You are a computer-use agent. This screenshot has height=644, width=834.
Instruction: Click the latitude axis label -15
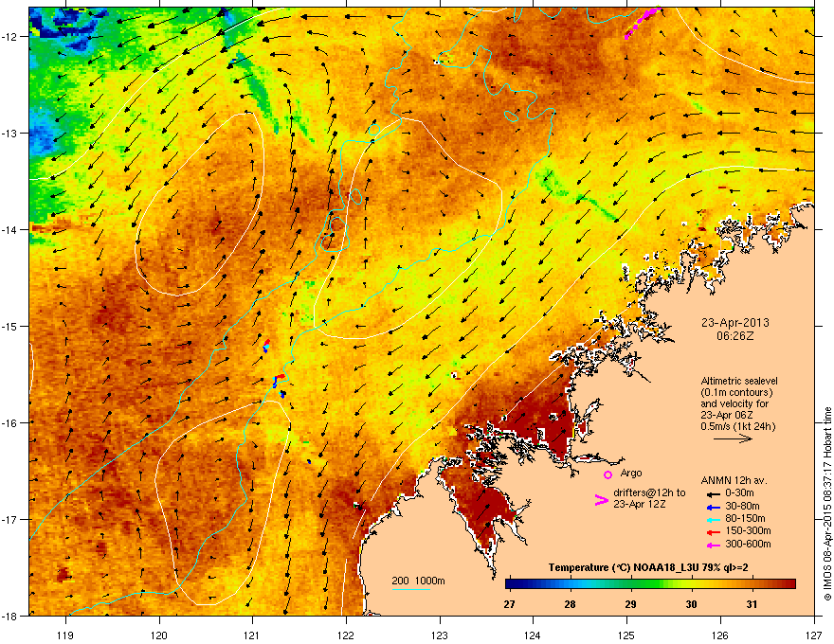[x=9, y=326]
